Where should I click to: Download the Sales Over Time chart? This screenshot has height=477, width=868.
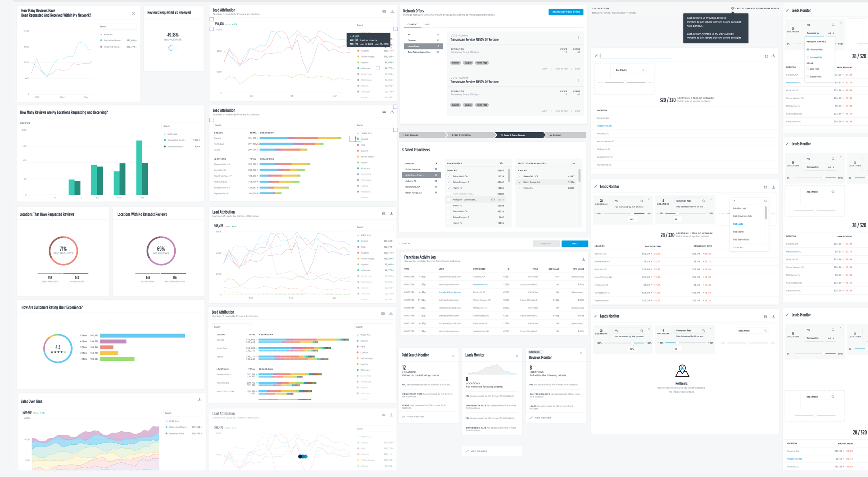200,400
